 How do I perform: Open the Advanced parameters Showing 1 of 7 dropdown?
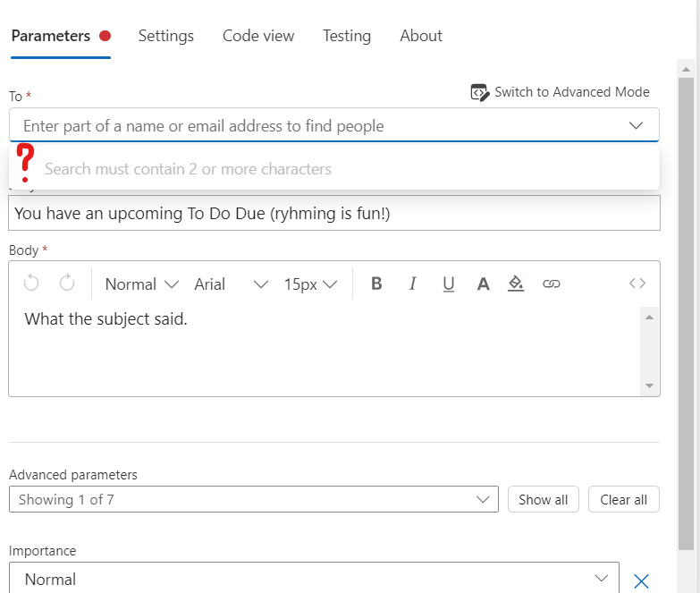(254, 499)
